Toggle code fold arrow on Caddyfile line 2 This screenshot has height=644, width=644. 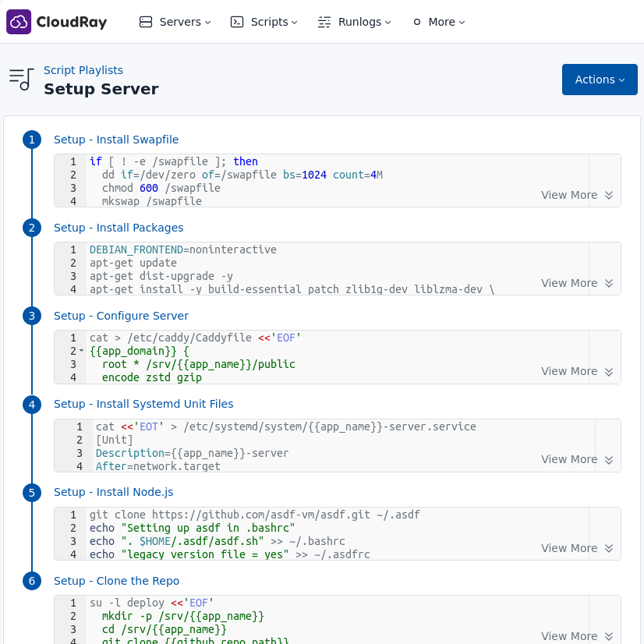[81, 351]
